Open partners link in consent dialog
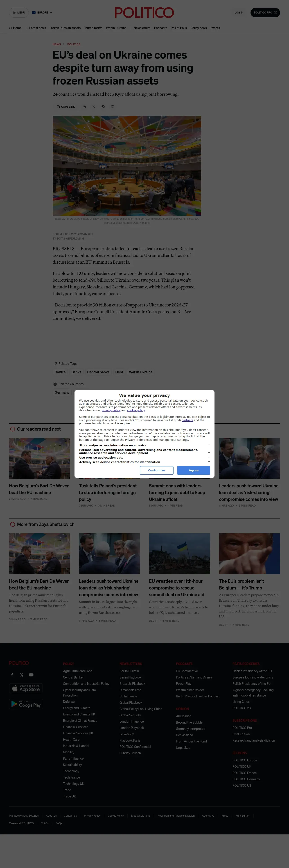 tap(187, 420)
